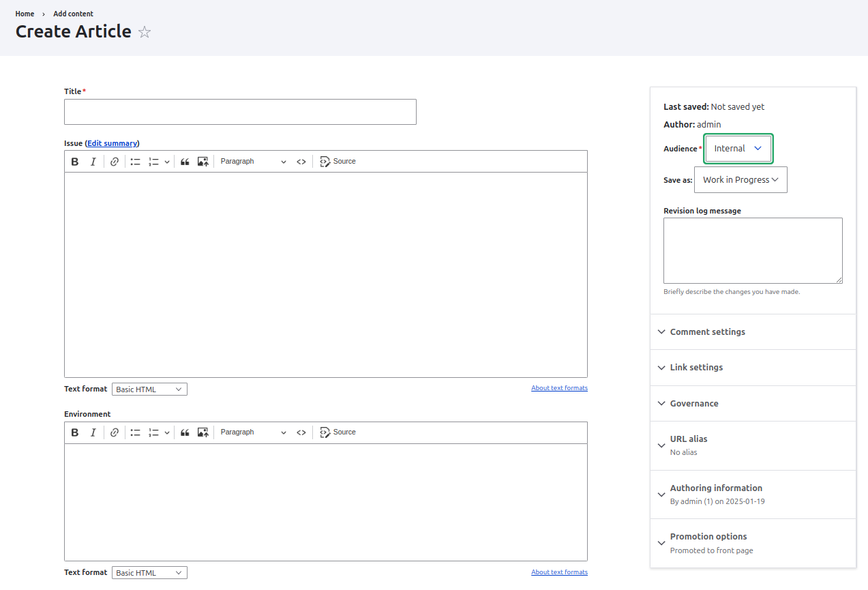Viewport: 868px width, 590px height.
Task: Expand the Authoring information section
Action: coord(753,495)
